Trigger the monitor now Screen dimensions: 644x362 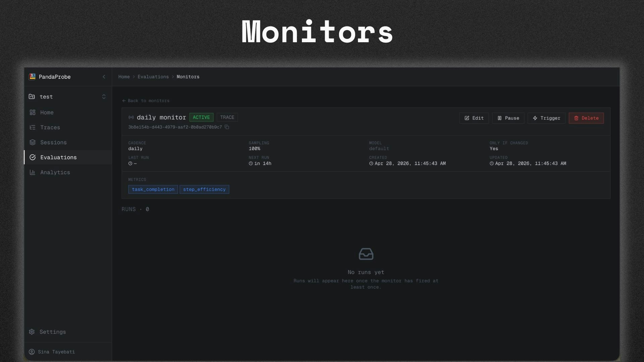[x=546, y=118]
